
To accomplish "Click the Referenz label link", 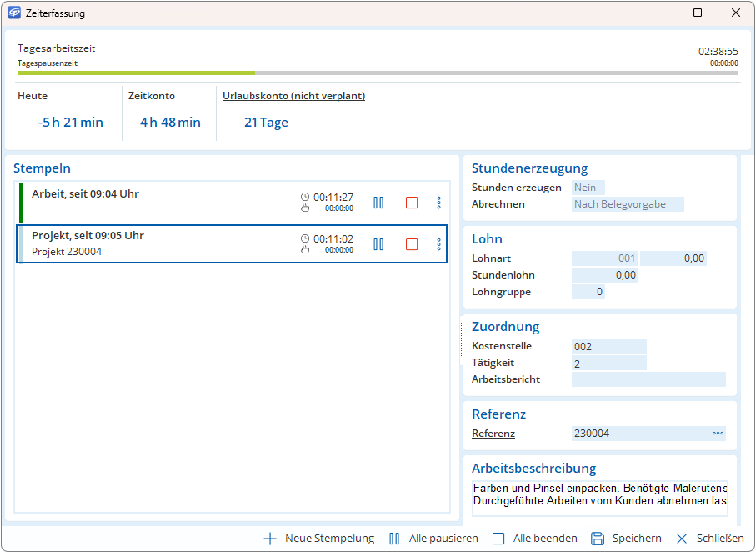I will click(x=493, y=434).
